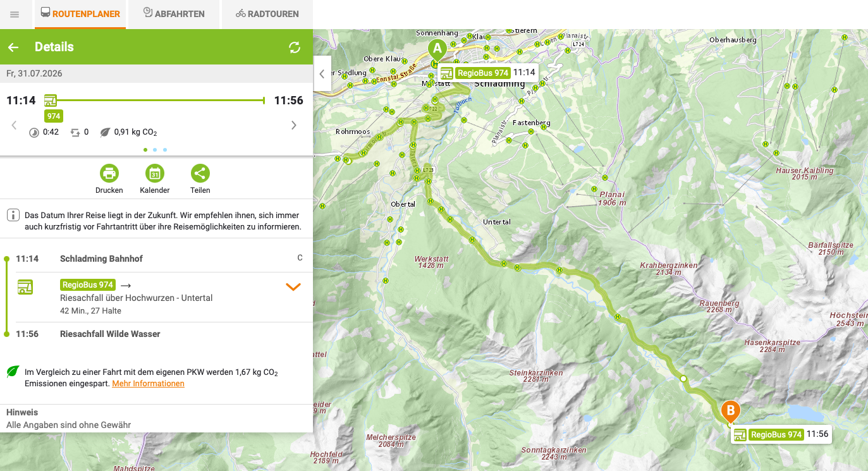868x471 pixels.
Task: Refresh the route with reload icon
Action: pos(295,47)
